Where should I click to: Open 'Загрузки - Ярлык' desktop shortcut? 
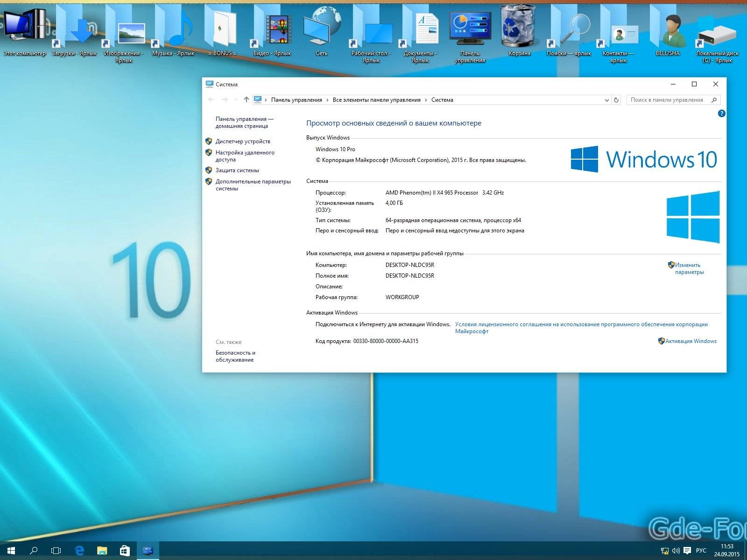pyautogui.click(x=74, y=30)
